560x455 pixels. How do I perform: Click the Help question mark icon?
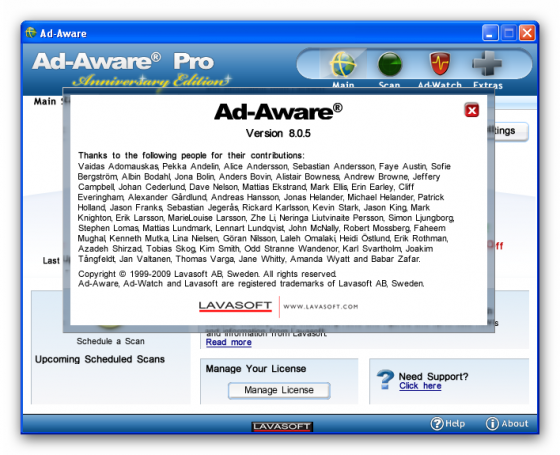pyautogui.click(x=436, y=424)
